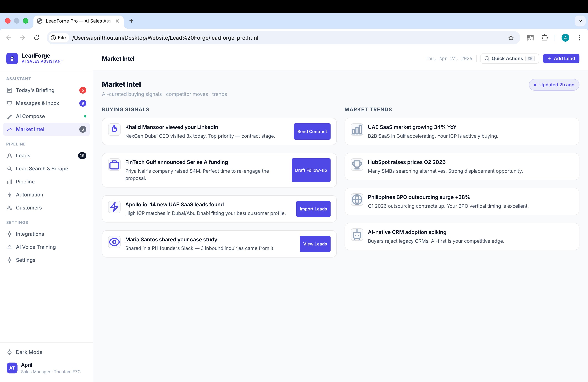Click the lightning bolt icon on Apollo.io card
Screen dimensions: 588x382
(x=114, y=207)
